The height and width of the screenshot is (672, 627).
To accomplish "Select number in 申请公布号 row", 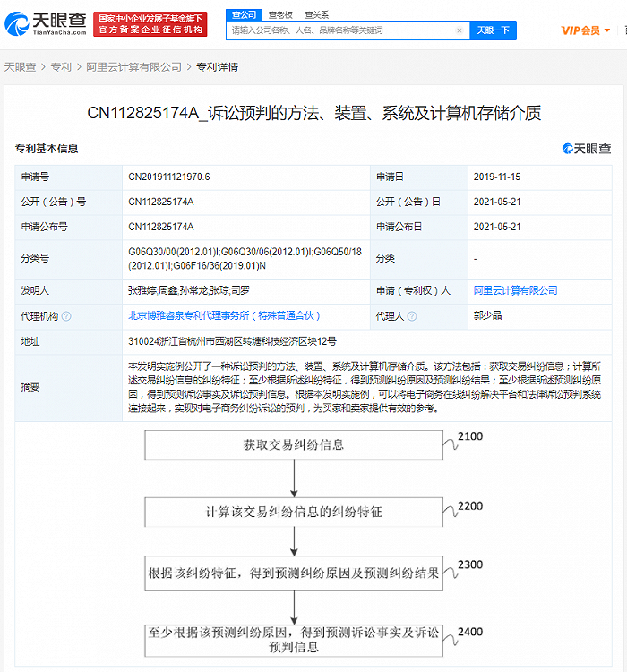I will [x=160, y=227].
